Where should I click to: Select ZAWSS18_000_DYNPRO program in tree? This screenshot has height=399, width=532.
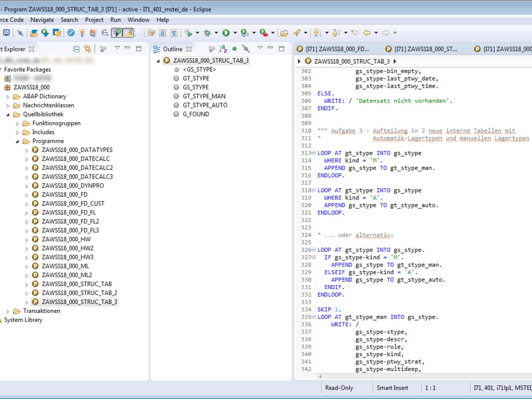(73, 186)
